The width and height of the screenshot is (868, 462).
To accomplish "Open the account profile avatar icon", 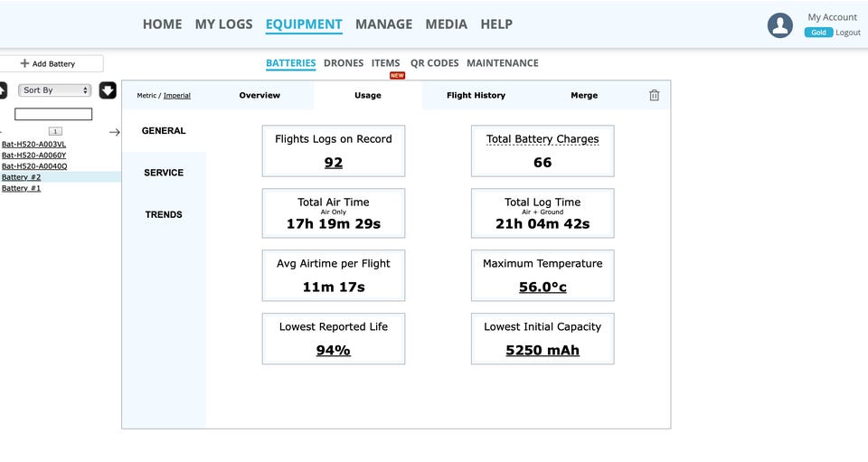I will point(779,25).
